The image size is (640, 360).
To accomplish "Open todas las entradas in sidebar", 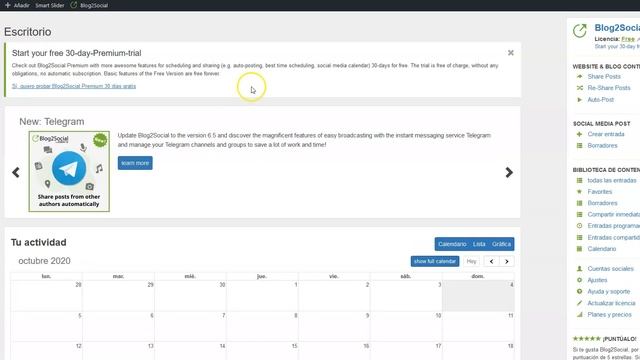I will (x=612, y=180).
